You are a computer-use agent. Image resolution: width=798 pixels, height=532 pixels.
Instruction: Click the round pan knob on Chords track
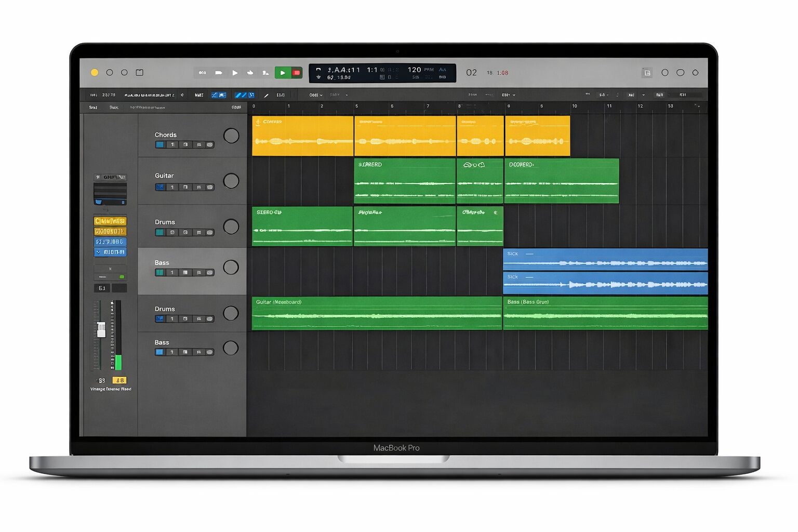pyautogui.click(x=231, y=136)
